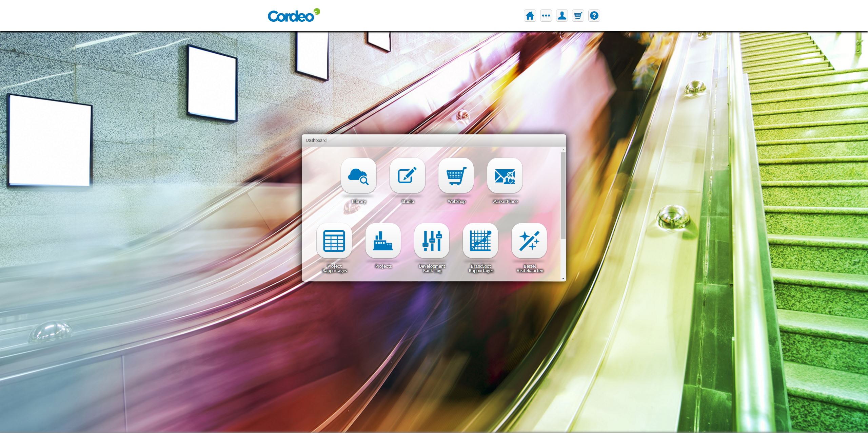868x433 pixels.
Task: Click dashboard scrollbar up arrow
Action: click(x=563, y=150)
